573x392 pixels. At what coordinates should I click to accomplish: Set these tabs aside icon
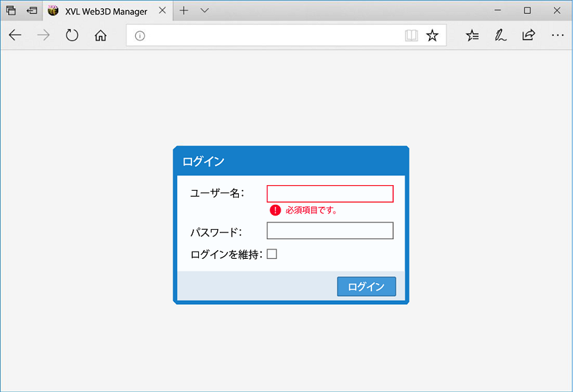pyautogui.click(x=32, y=10)
